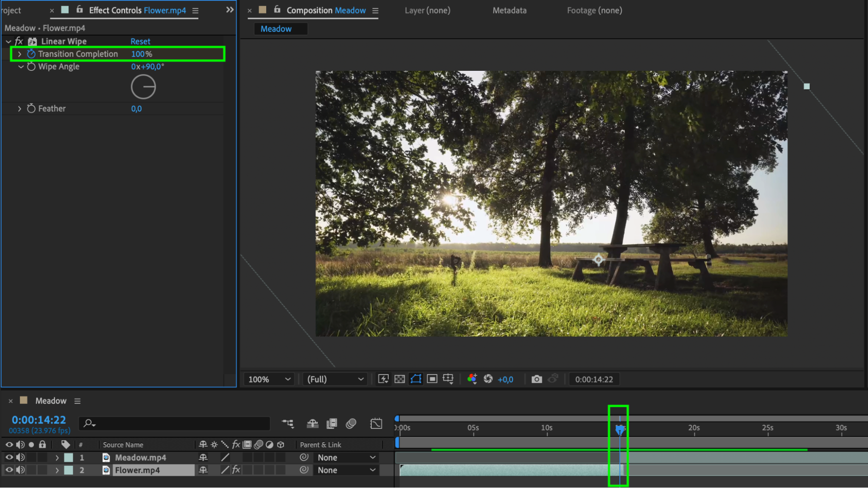Click the Wipe Angle dial control

coord(143,87)
